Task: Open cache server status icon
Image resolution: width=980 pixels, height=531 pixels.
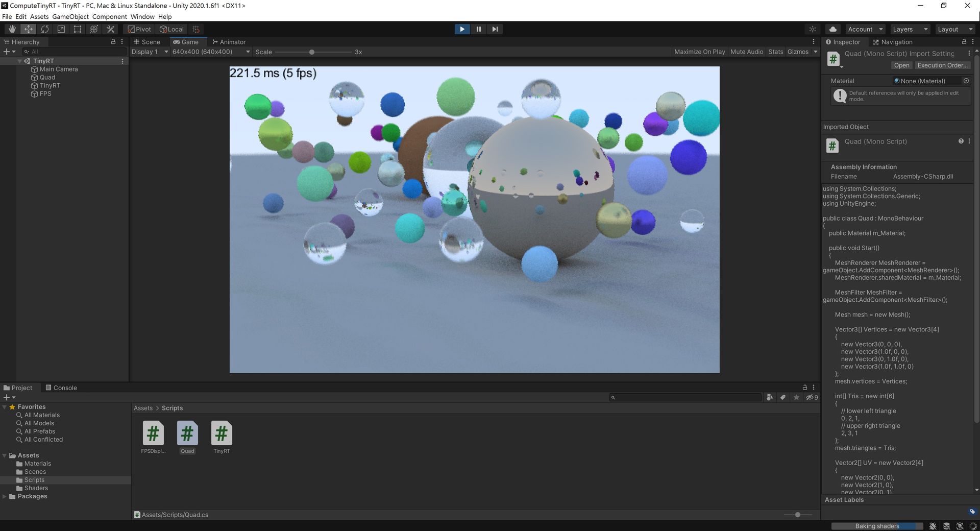Action: 946,526
